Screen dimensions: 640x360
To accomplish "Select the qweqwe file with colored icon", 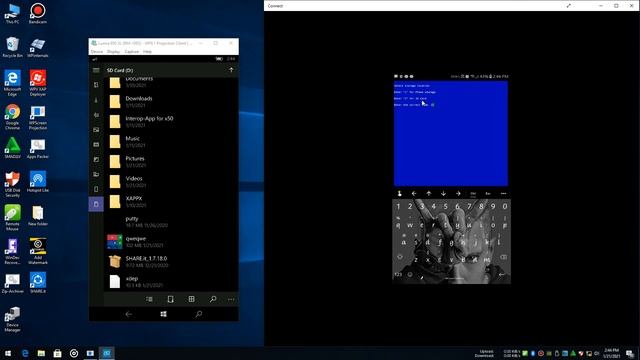I will click(171, 242).
